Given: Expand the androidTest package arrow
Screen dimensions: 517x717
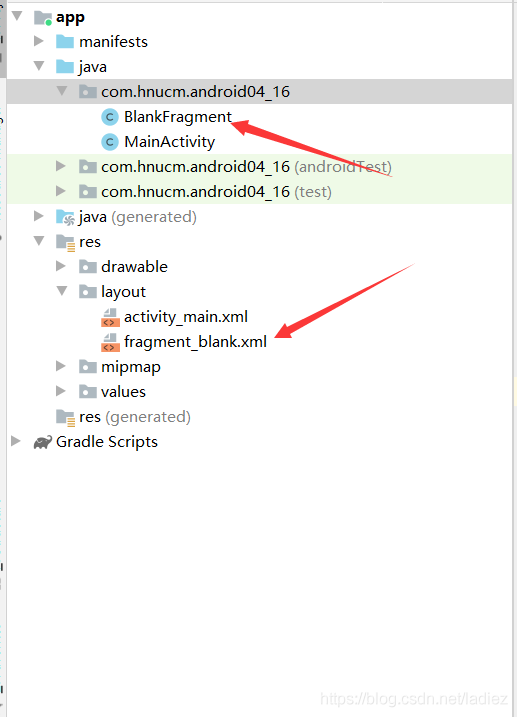Looking at the screenshot, I should click(x=61, y=166).
